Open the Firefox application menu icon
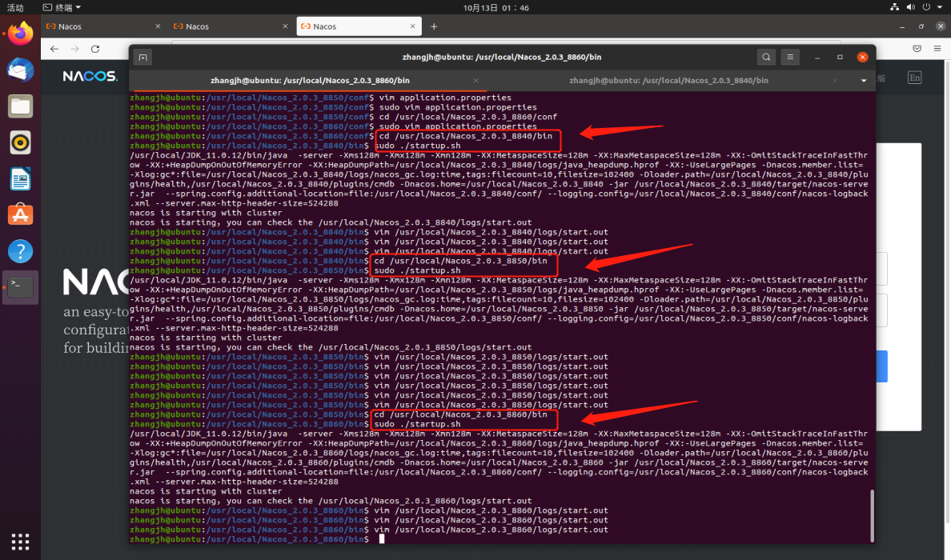Viewport: 951px width, 560px height. [x=937, y=49]
